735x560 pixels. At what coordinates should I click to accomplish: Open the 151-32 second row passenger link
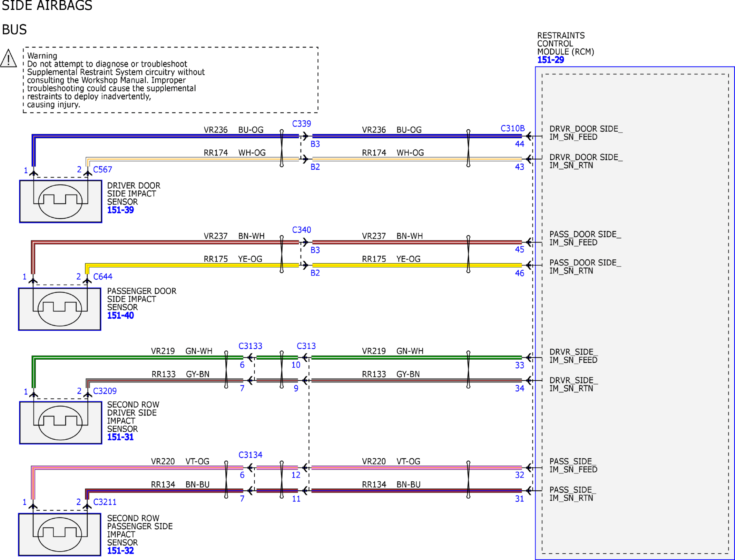coord(120,551)
